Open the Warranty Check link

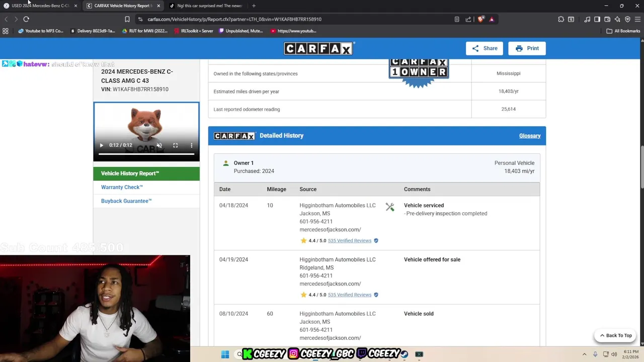pyautogui.click(x=122, y=187)
